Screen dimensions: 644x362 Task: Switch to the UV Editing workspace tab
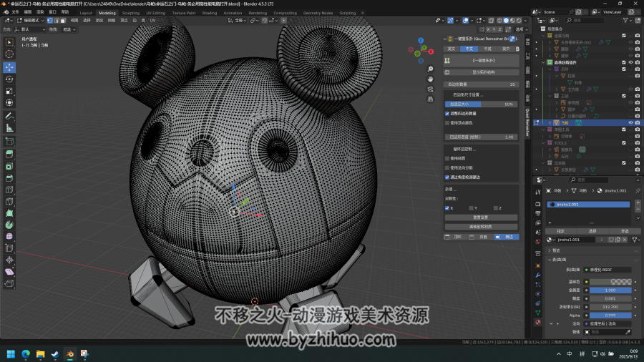(156, 13)
